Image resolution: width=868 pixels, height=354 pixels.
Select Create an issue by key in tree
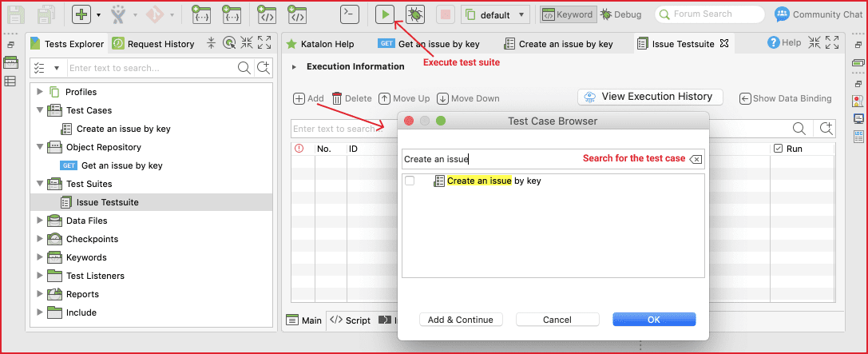tap(123, 129)
